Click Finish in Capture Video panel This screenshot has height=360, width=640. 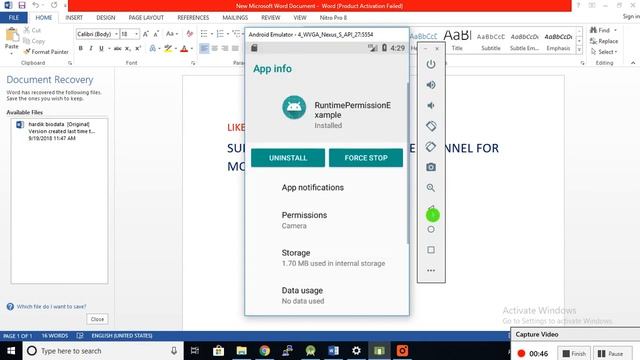[574, 353]
